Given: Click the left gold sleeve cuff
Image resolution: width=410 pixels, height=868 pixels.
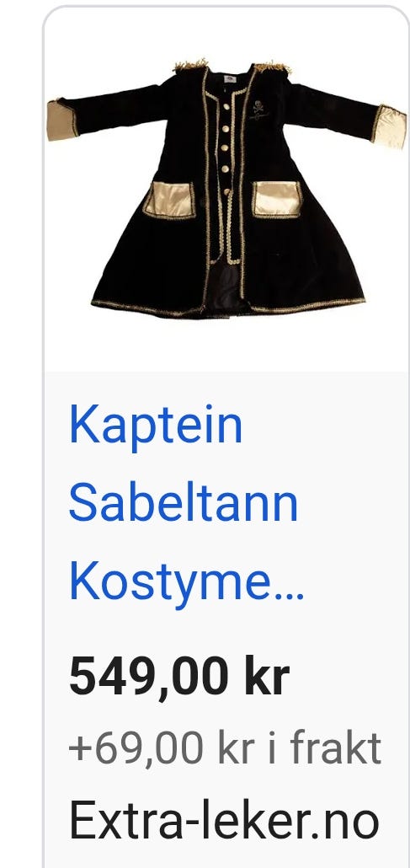Looking at the screenshot, I should point(62,121).
